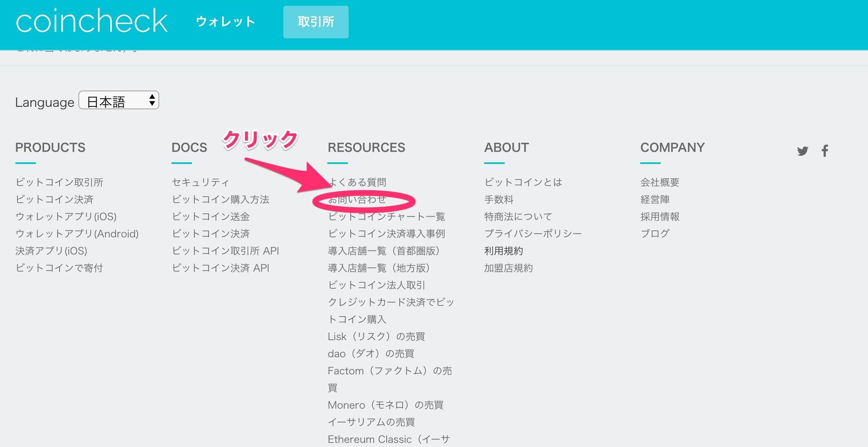
Task: Open ビットコインチャート一覧 link
Action: point(386,217)
